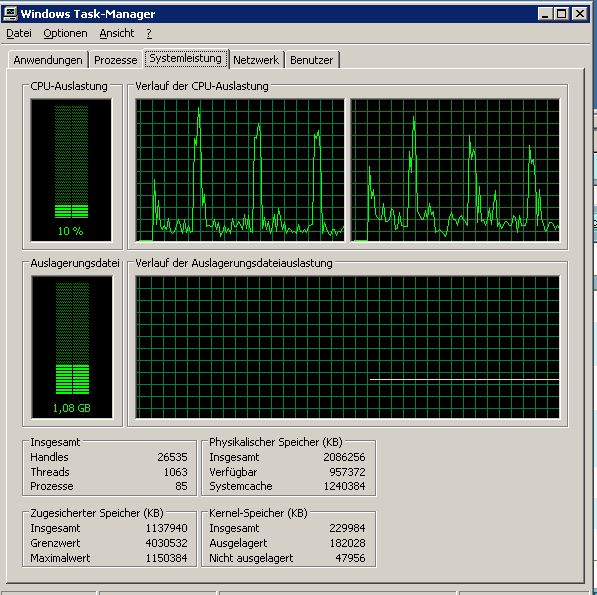Click the right CPU history graph
Viewport: 597px width, 595px height.
[455, 170]
